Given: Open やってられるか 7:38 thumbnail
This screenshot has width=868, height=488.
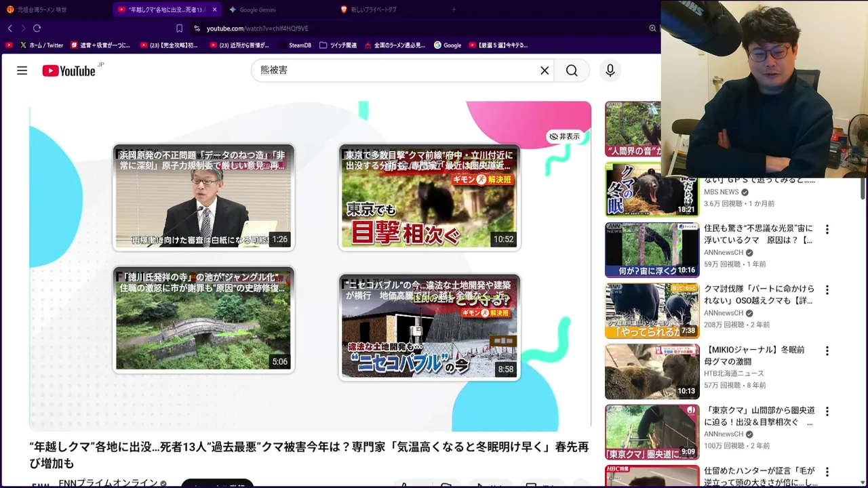Looking at the screenshot, I should click(x=652, y=310).
